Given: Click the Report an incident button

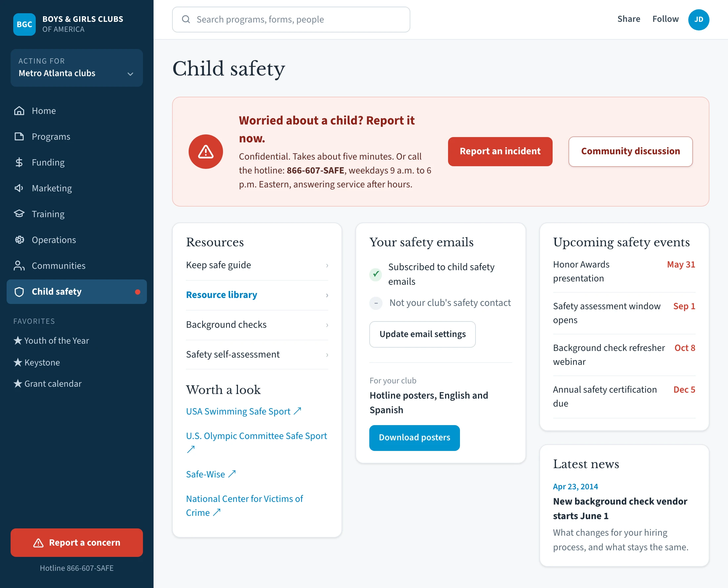Looking at the screenshot, I should (x=500, y=151).
